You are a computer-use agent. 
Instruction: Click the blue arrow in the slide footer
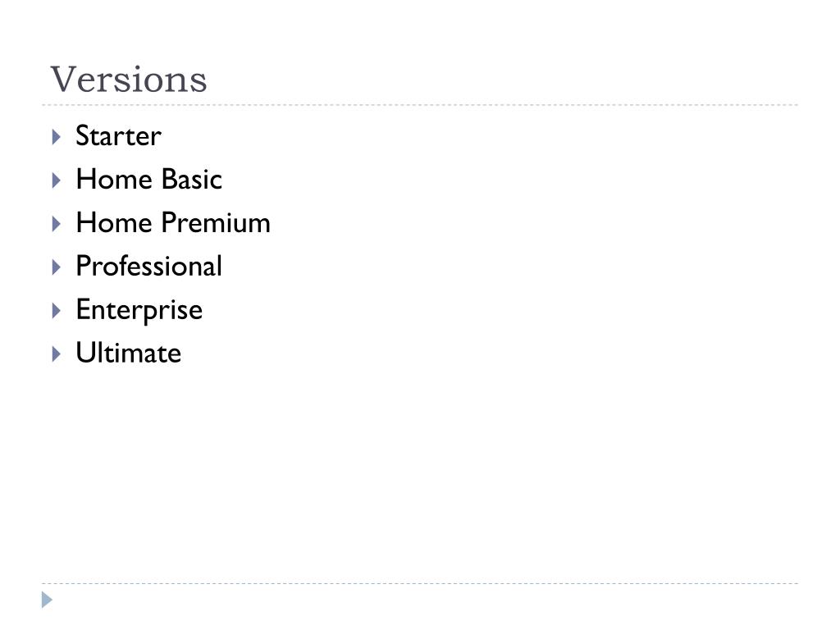click(x=48, y=600)
